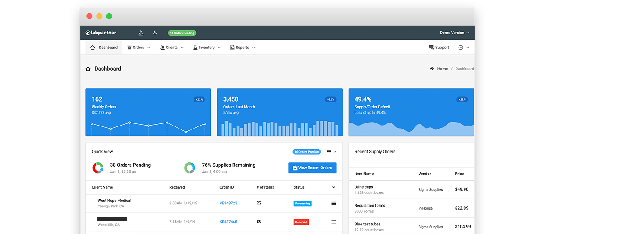Select Urine cups supply item
This screenshot has width=644, height=234.
click(364, 187)
